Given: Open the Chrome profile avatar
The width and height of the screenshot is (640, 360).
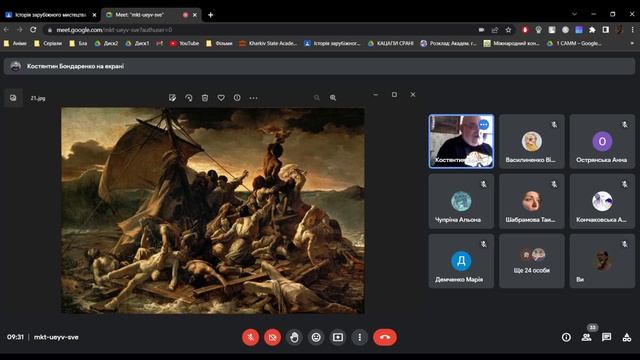Looking at the screenshot, I should [620, 30].
